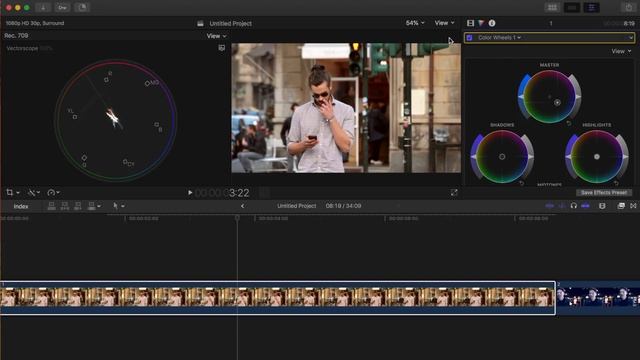Open the video scopes View menu

coord(216,36)
